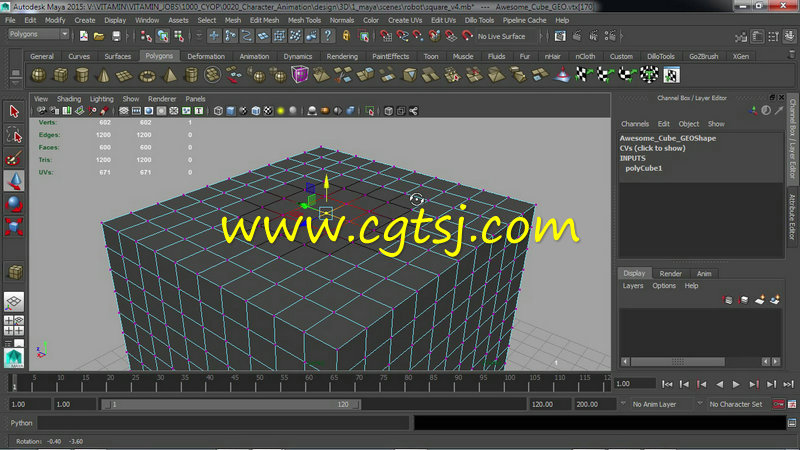Click No Live Surface field
The height and width of the screenshot is (450, 800).
[x=502, y=36]
